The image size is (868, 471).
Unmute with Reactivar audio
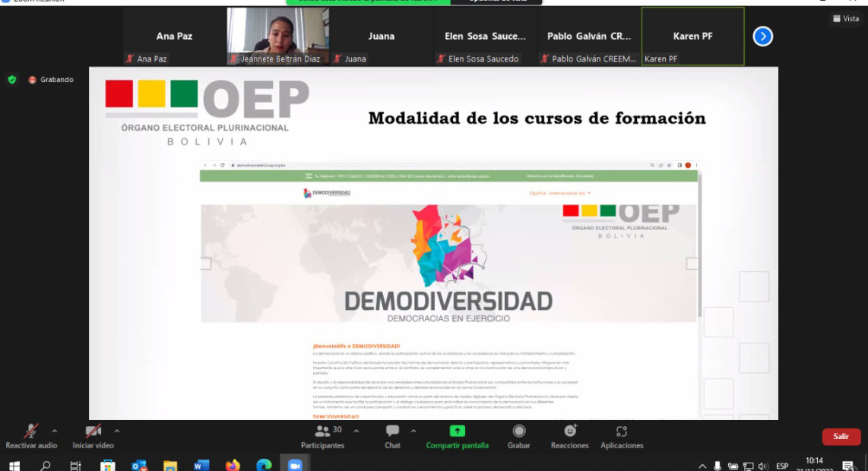(x=31, y=437)
